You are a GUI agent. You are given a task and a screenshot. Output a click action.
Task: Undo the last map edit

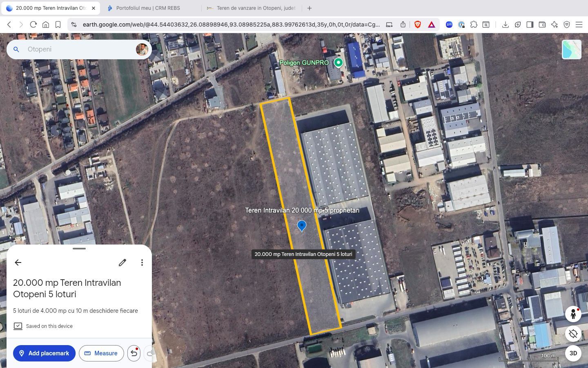134,353
